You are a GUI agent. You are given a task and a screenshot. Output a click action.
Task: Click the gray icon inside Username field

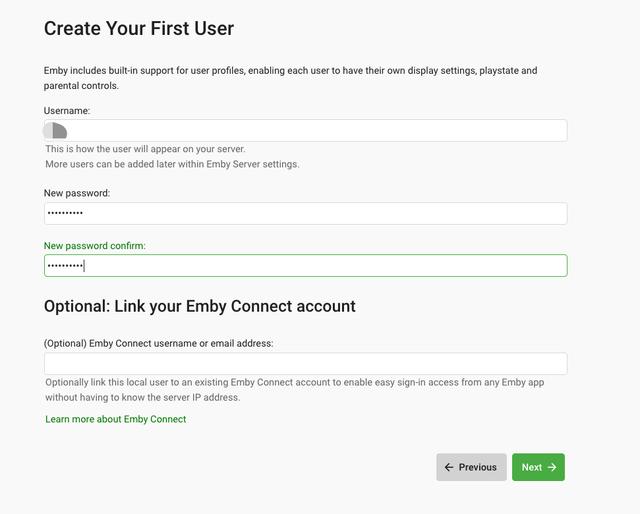[55, 131]
